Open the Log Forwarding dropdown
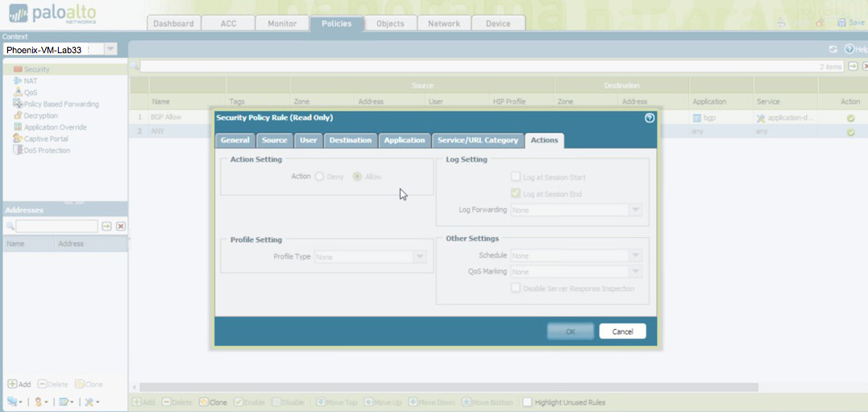 (x=635, y=210)
